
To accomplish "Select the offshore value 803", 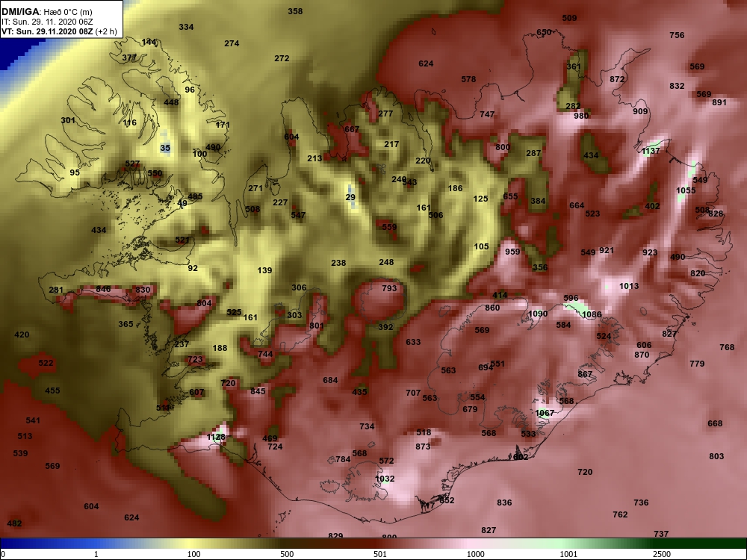I will pyautogui.click(x=716, y=455).
